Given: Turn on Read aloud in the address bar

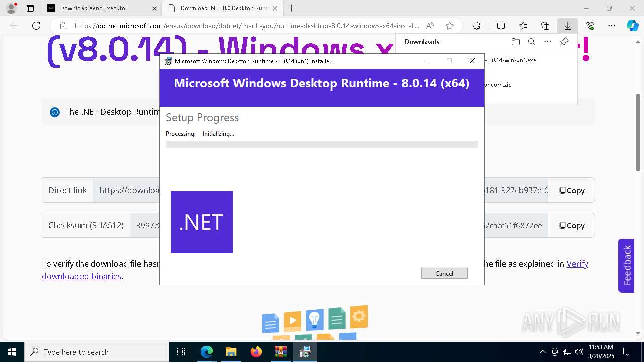Looking at the screenshot, I should (430, 26).
